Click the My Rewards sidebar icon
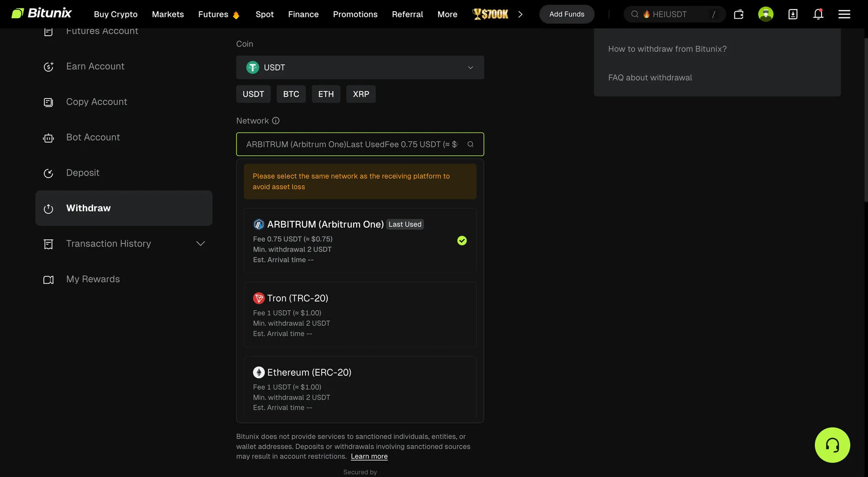The height and width of the screenshot is (477, 868). (x=49, y=280)
